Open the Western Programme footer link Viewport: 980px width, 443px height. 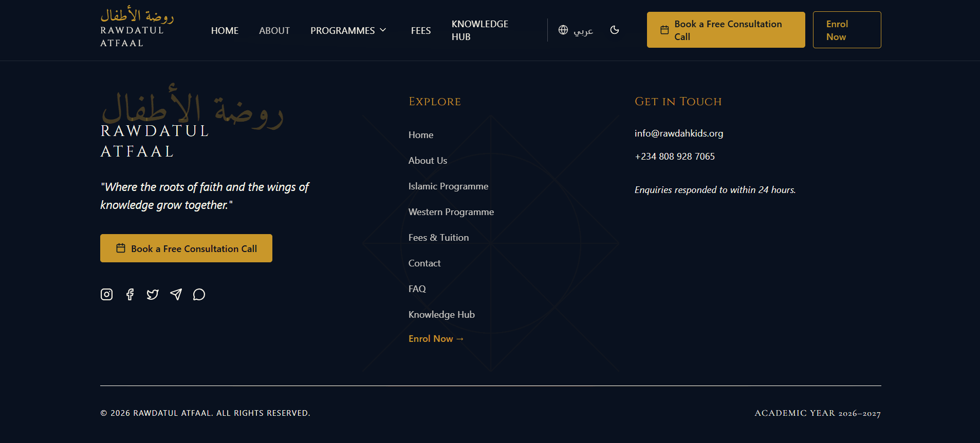451,212
